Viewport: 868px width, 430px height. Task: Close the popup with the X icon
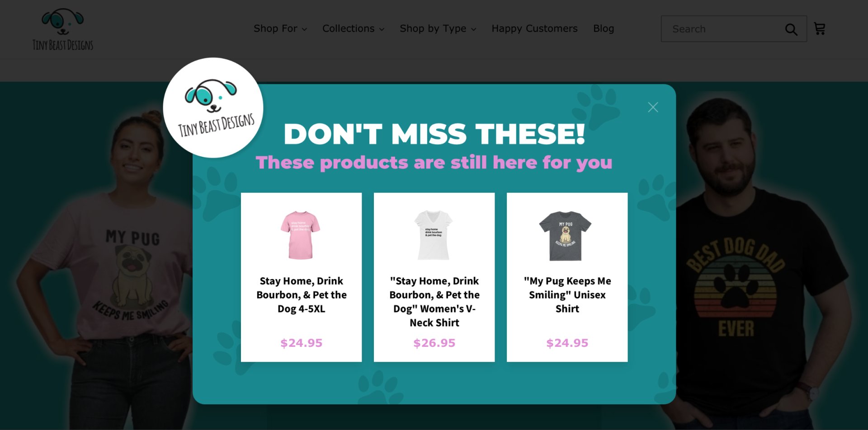tap(653, 107)
